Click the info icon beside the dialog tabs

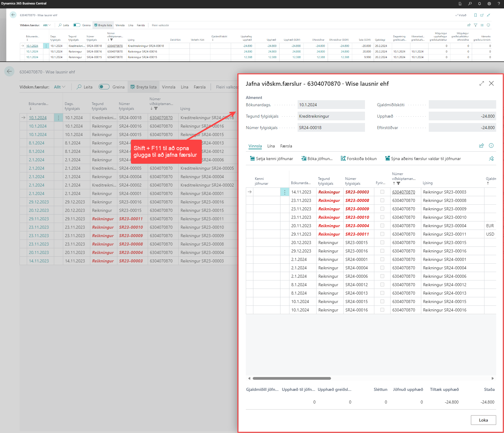[491, 146]
